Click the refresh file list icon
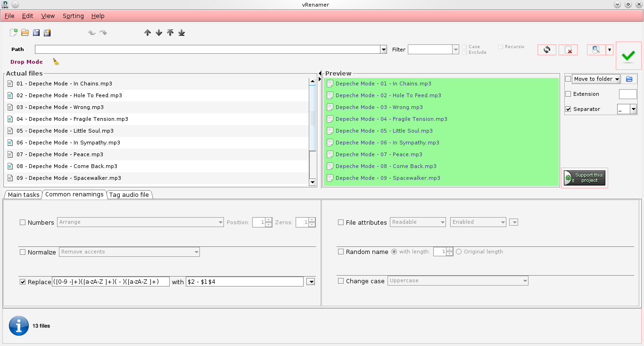The height and width of the screenshot is (346, 644). [546, 50]
